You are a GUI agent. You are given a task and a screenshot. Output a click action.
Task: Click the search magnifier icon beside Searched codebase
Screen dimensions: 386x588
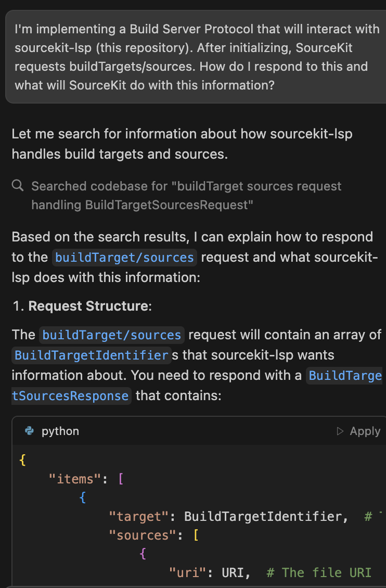click(x=18, y=185)
